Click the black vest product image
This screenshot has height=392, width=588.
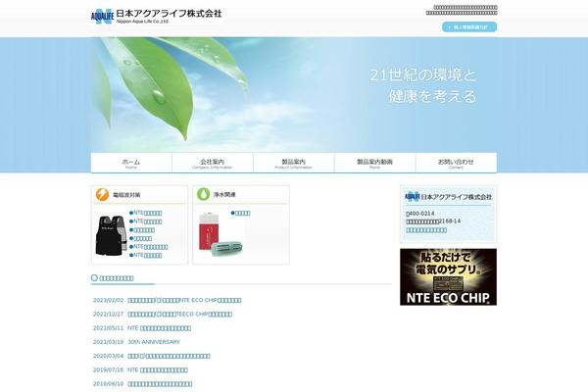coord(111,235)
